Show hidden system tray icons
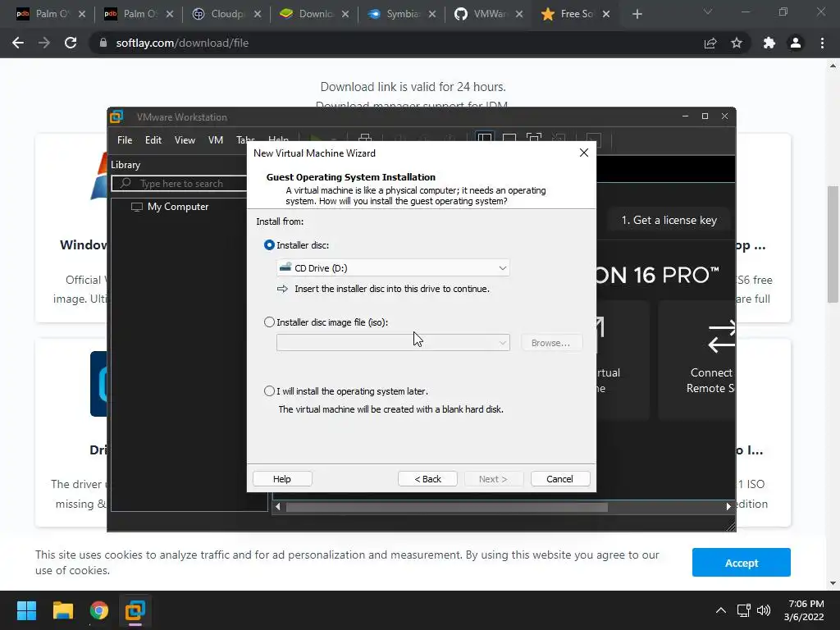 [721, 610]
